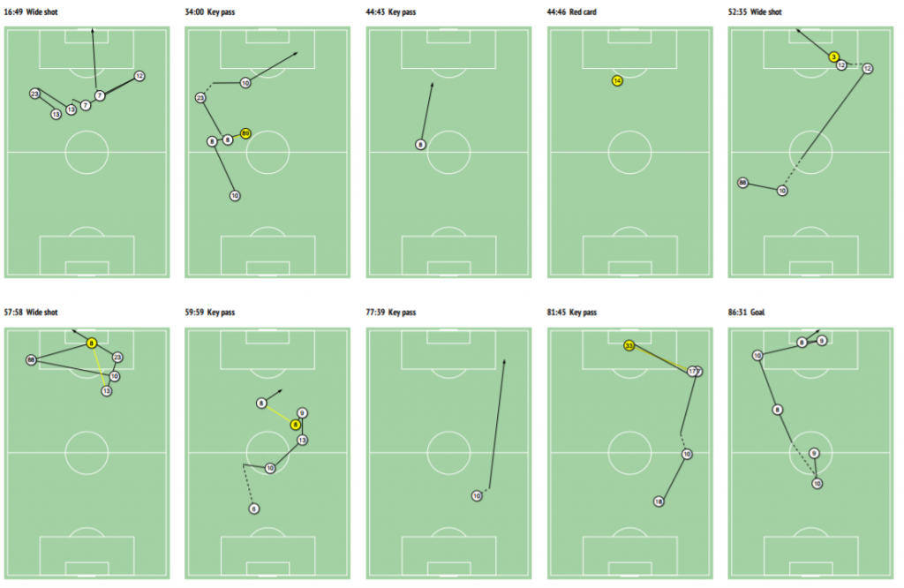Select player 88 marker in 52:35 diagram
Image resolution: width=904 pixels, height=588 pixels.
tap(742, 183)
